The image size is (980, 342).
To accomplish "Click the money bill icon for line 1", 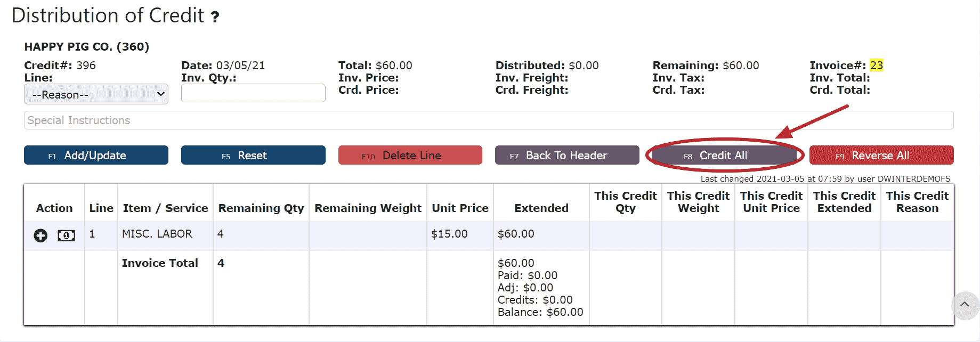I will 66,235.
